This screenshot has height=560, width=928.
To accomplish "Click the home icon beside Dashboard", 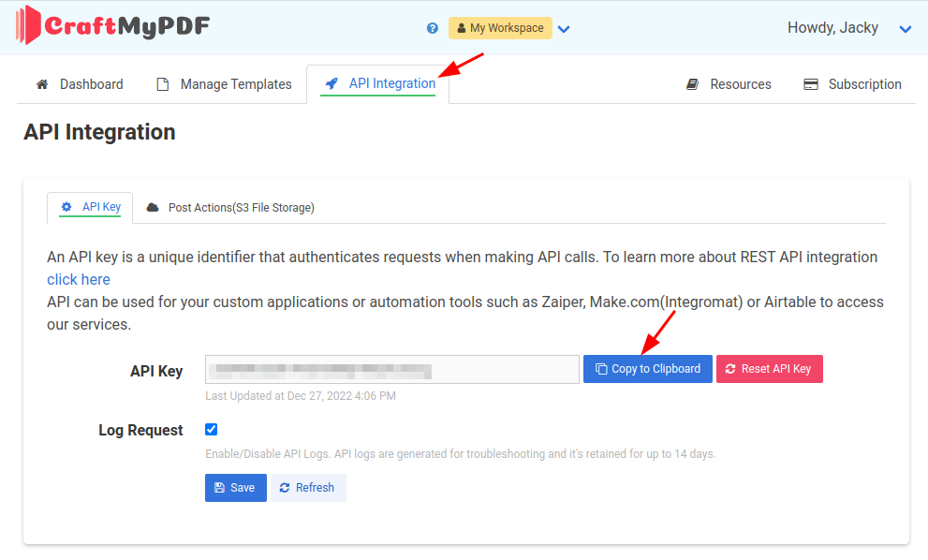I will tap(42, 84).
